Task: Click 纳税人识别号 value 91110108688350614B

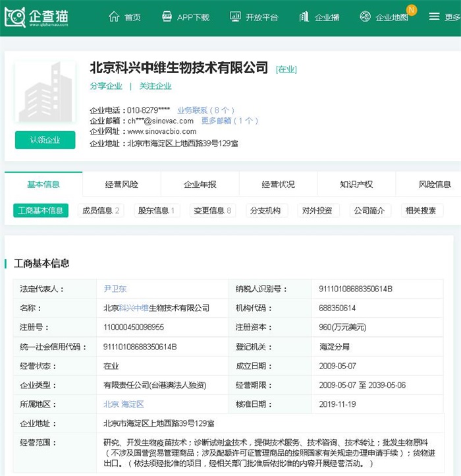Action: [356, 289]
